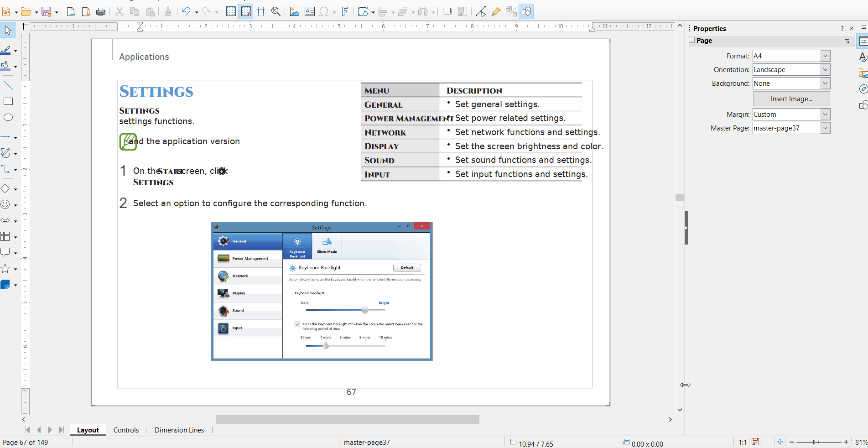The height and width of the screenshot is (448, 868).
Task: Select the Insert Line tool
Action: point(8,85)
